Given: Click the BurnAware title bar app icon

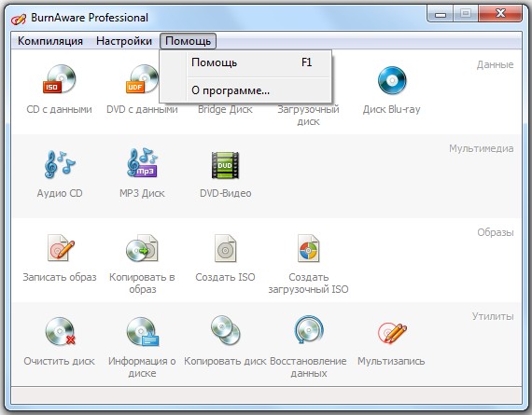Looking at the screenshot, I should pyautogui.click(x=19, y=19).
